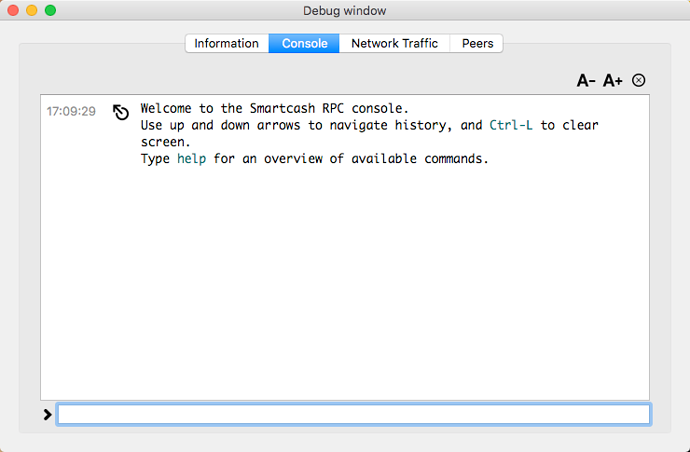Click the empty console output area
Screen dimensions: 690x452
(345, 282)
